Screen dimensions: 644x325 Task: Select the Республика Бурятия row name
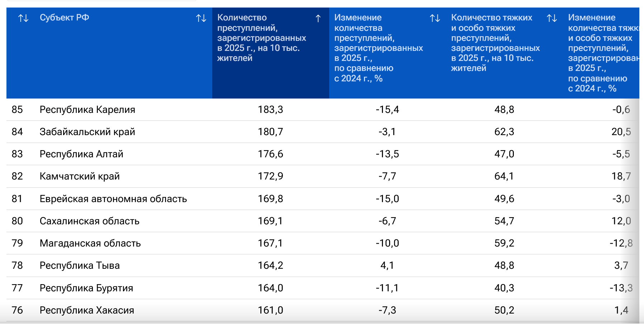tap(86, 288)
